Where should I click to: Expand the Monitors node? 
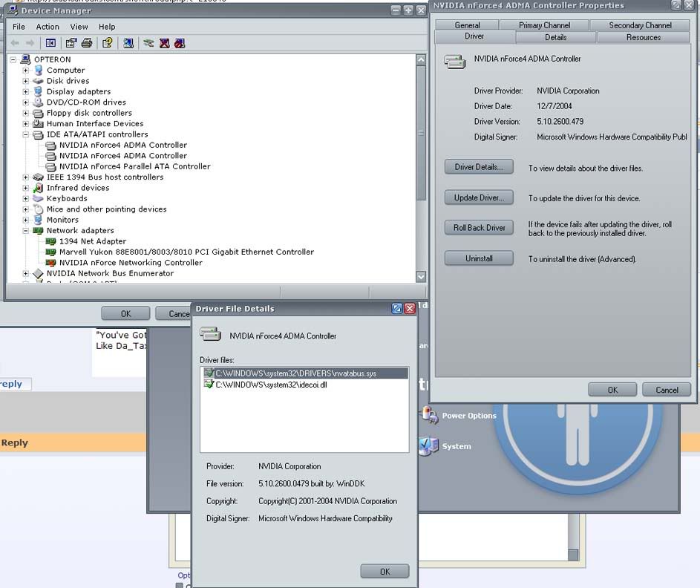pyautogui.click(x=25, y=220)
